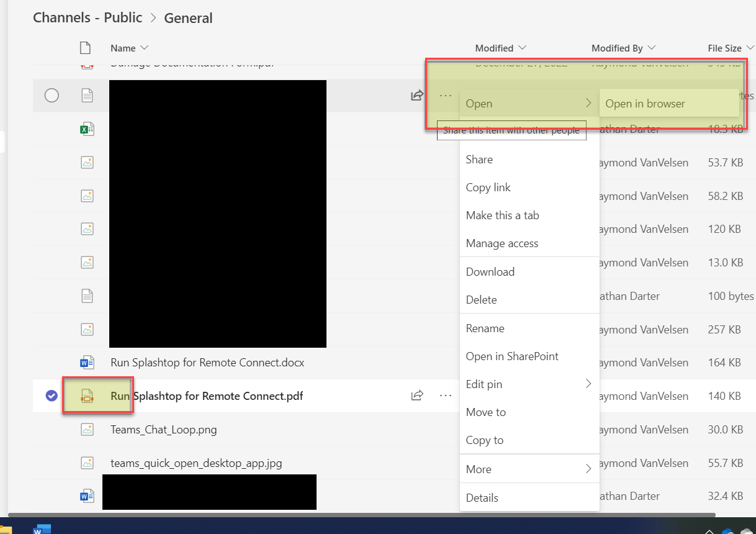756x534 pixels.
Task: Click the file type column header icon
Action: (86, 48)
